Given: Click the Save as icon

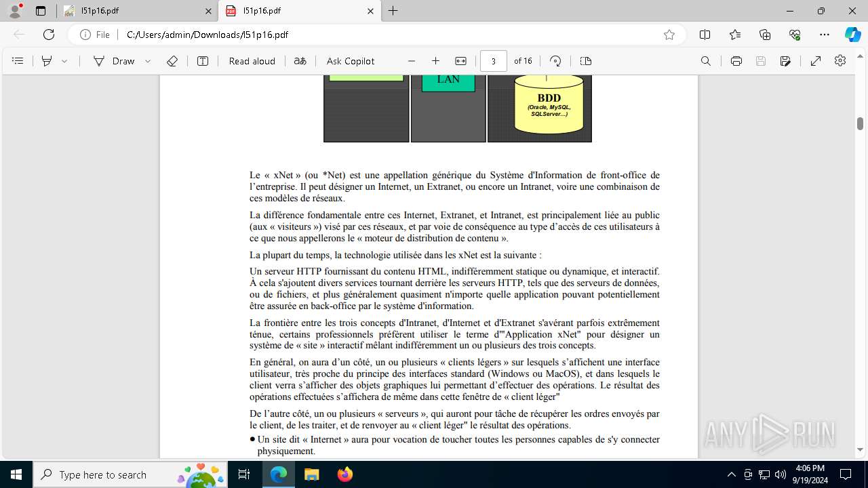Looking at the screenshot, I should pos(785,61).
